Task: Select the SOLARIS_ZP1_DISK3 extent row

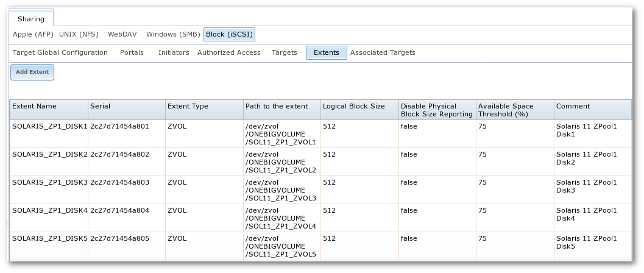Action: (50, 182)
